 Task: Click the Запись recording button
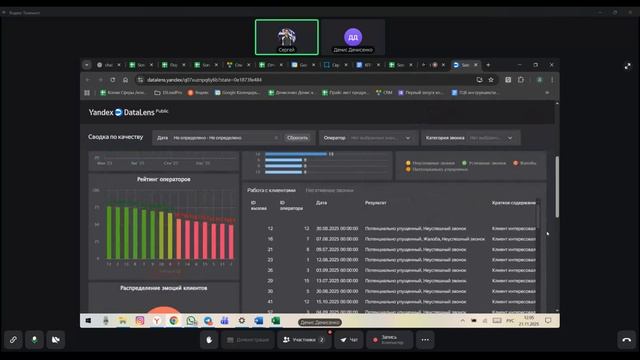click(x=389, y=340)
